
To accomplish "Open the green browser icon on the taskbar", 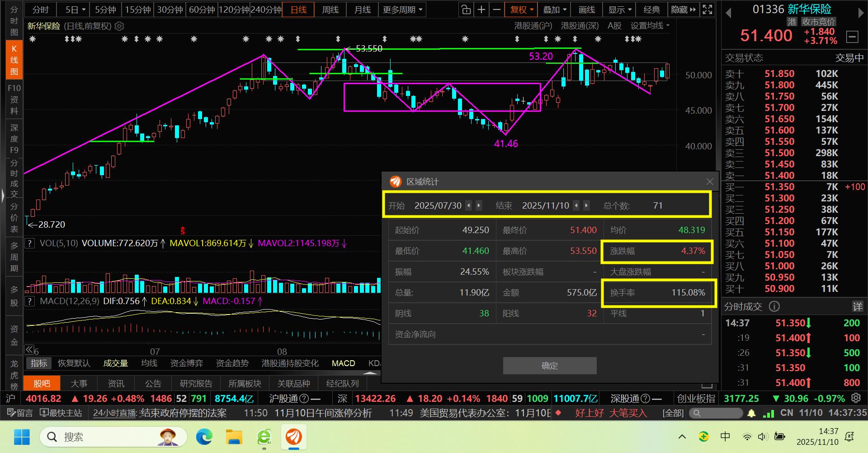I will click(264, 437).
